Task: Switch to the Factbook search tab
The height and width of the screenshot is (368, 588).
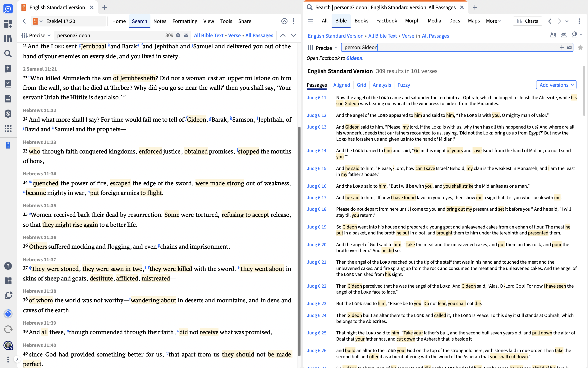Action: (387, 21)
